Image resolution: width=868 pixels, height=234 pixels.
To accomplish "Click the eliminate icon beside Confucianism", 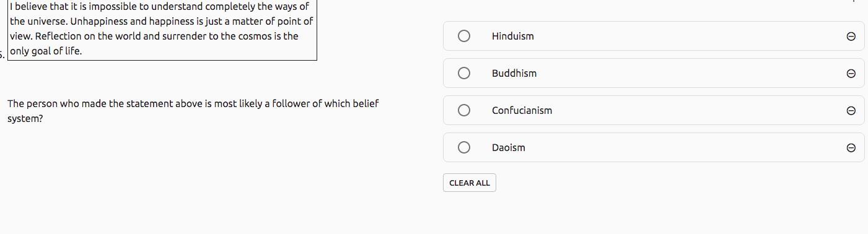I will 851,111.
